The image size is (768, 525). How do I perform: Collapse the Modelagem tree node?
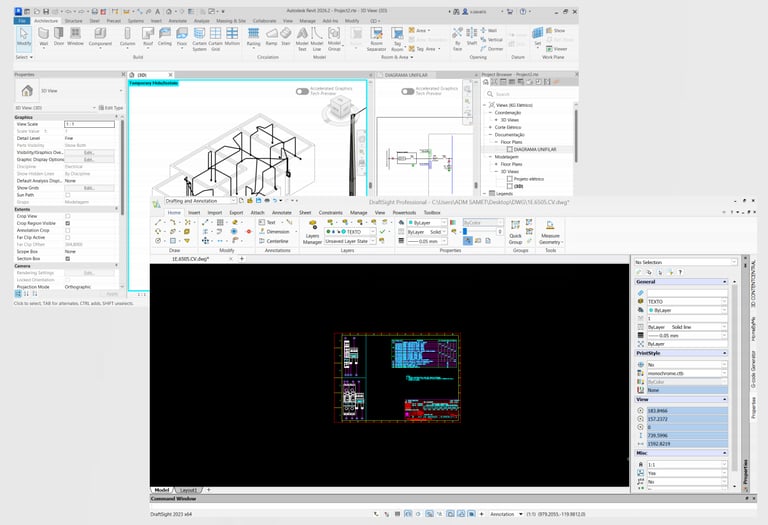490,157
